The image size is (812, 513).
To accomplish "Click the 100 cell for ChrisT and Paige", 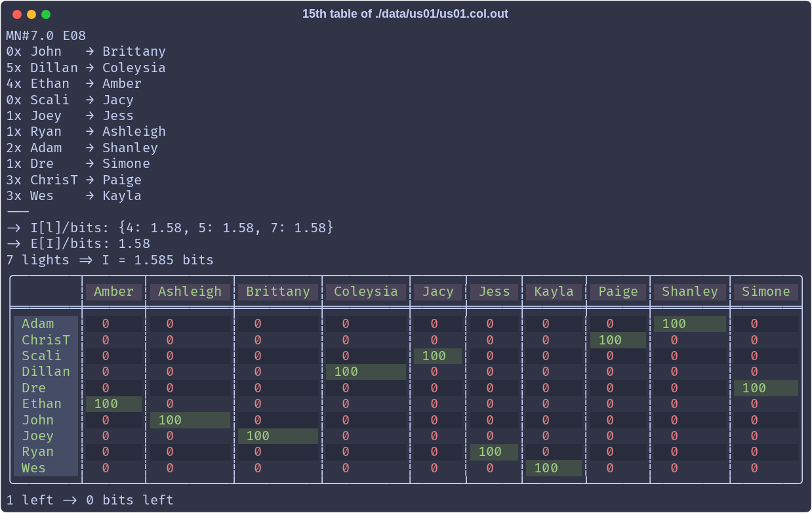I will [618, 340].
